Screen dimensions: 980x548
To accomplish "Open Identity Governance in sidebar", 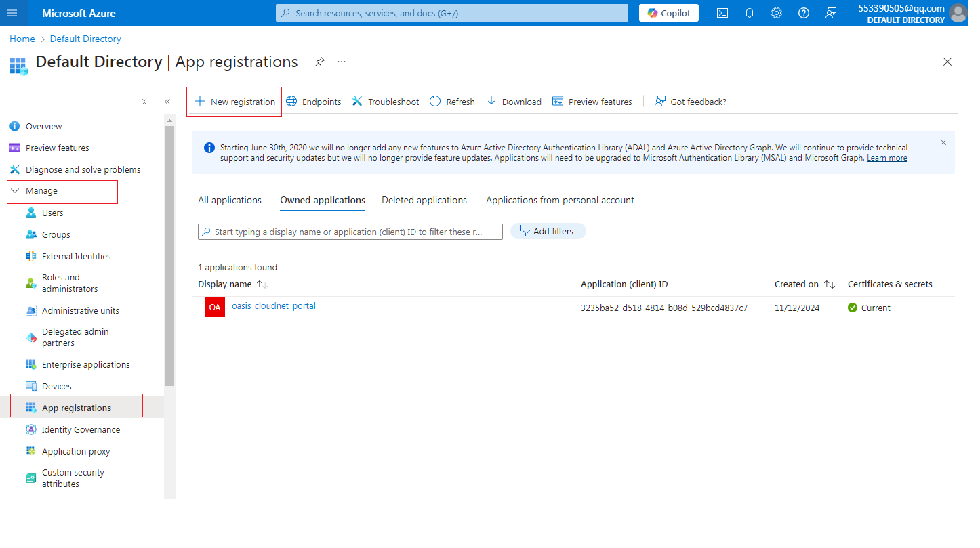I will 82,429.
